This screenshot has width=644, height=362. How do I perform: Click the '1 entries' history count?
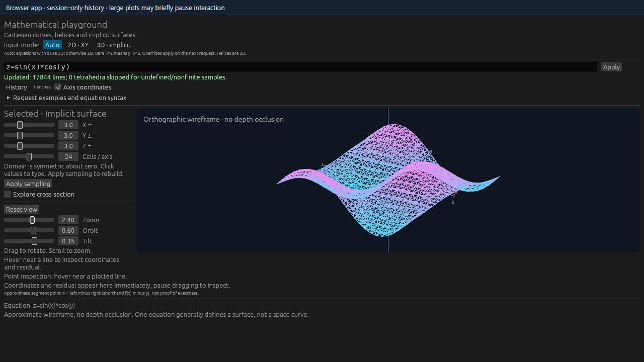[42, 87]
